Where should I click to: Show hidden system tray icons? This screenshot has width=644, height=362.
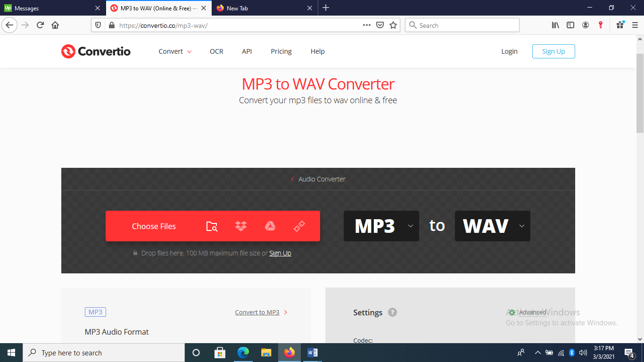coord(537,353)
